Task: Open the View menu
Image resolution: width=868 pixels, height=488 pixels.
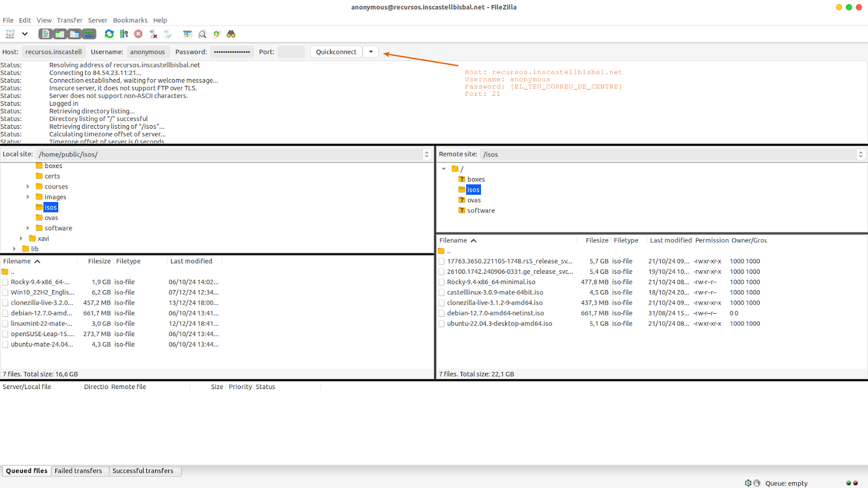Action: 44,20
